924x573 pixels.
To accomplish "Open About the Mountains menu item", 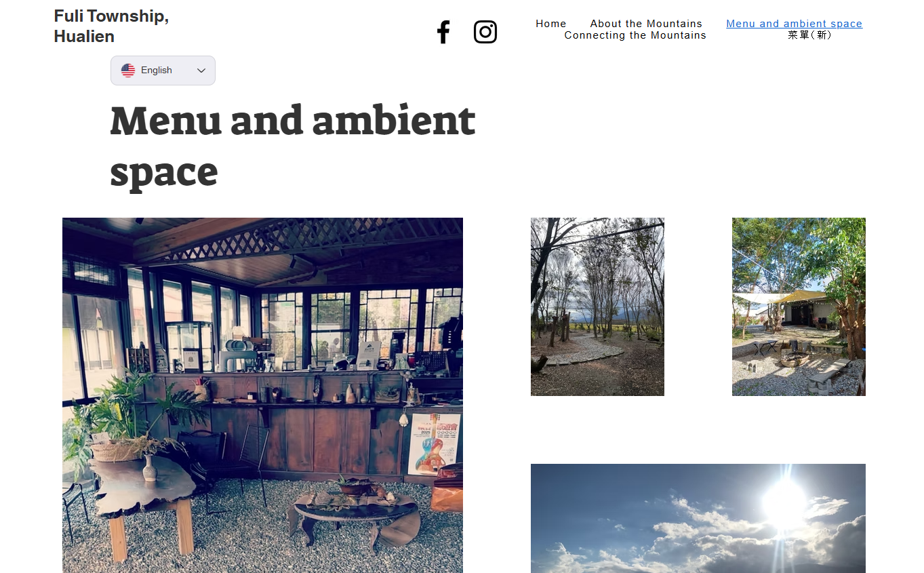I will tap(645, 24).
